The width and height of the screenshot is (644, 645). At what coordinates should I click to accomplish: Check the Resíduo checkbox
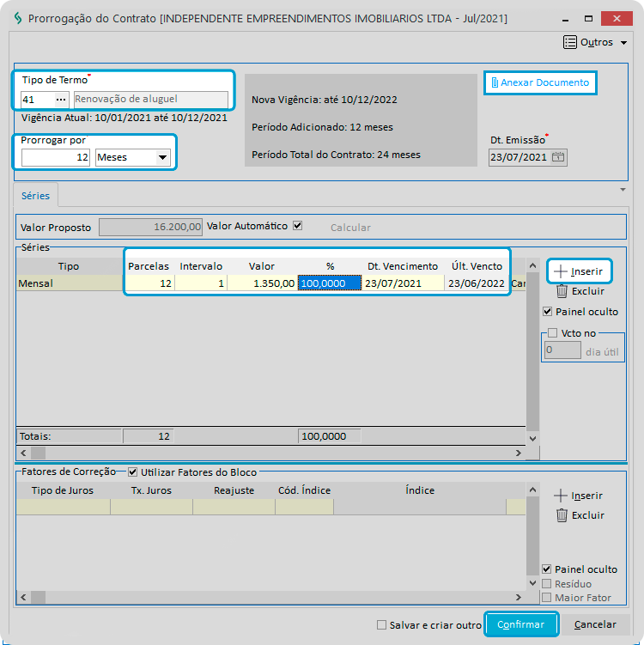(546, 584)
